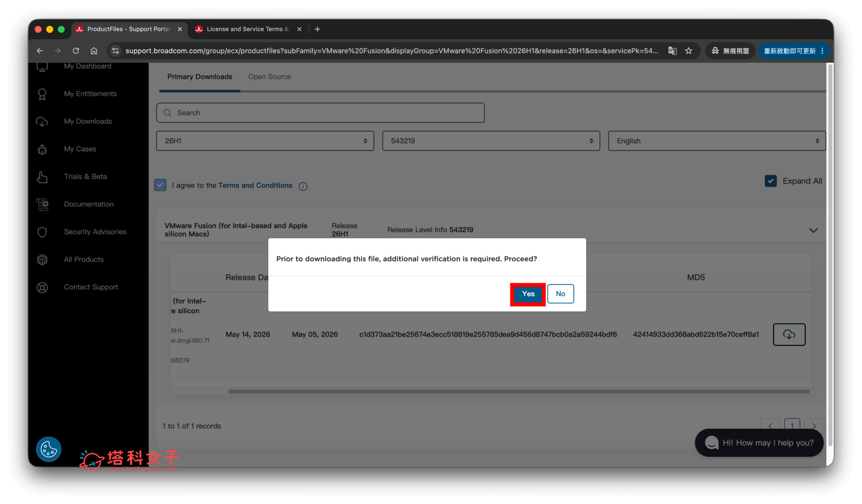Switch to ProductFiles Support Portal tab
Screen dimensions: 862x504
[128, 29]
